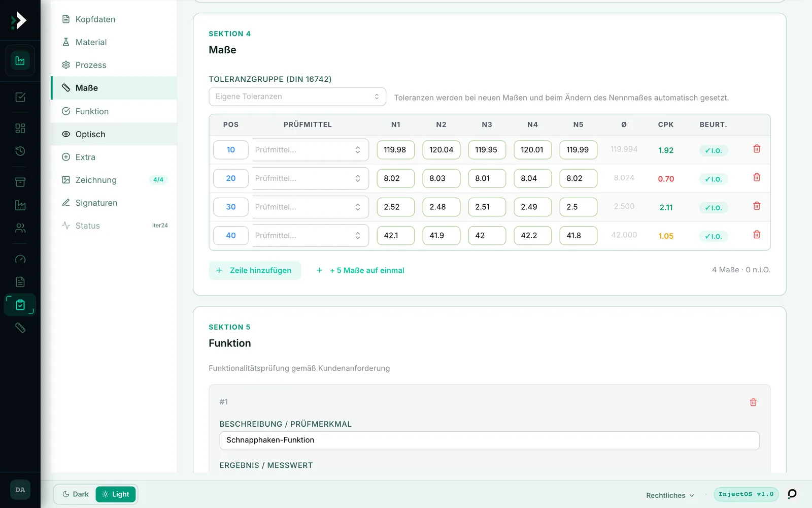This screenshot has height=508, width=812.
Task: Select Maße in the navigation
Action: point(114,88)
